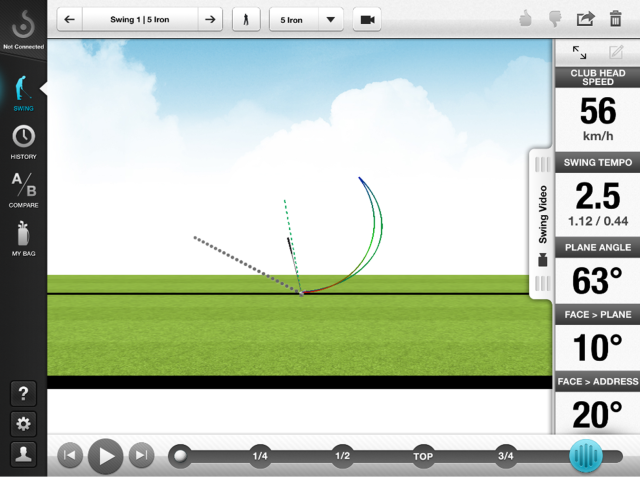The height and width of the screenshot is (477, 640).
Task: Open the A/B Compare section
Action: pyautogui.click(x=23, y=190)
